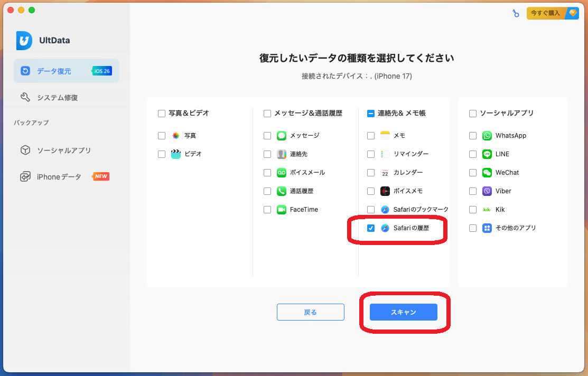
Task: Click the WeChat app icon
Action: (487, 173)
